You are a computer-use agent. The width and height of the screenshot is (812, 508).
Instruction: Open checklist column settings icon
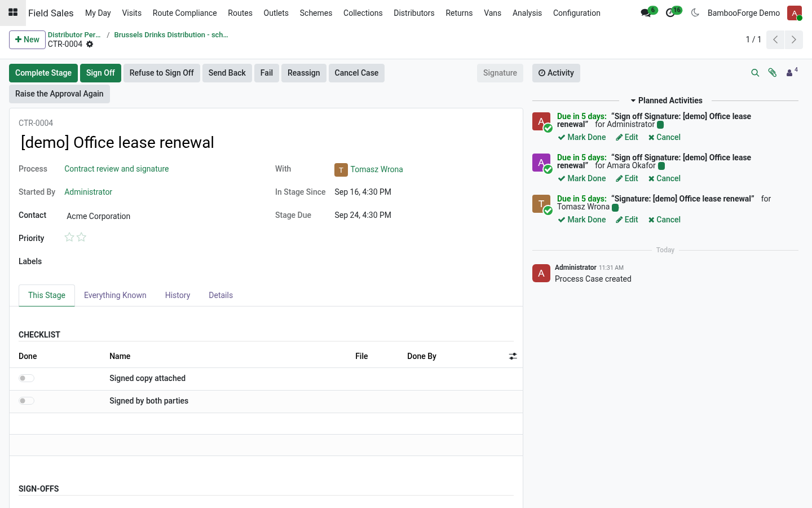tap(513, 356)
